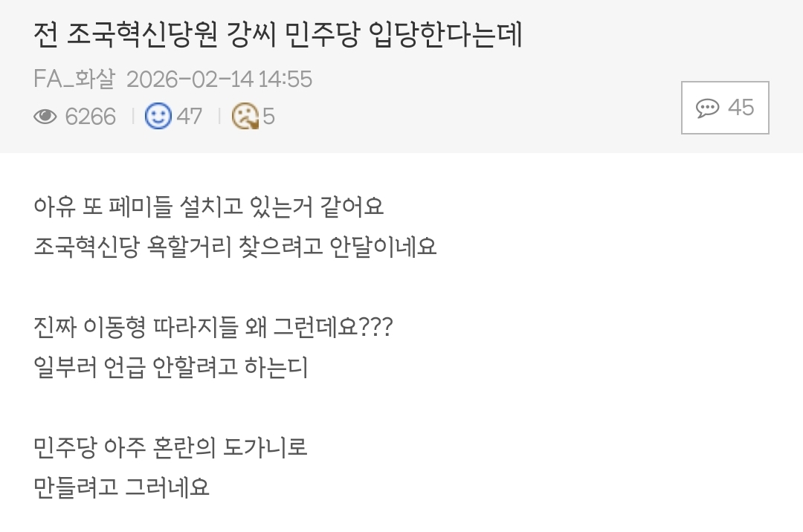The width and height of the screenshot is (803, 532).
Task: Click the speech bubble comment icon
Action: [x=707, y=108]
